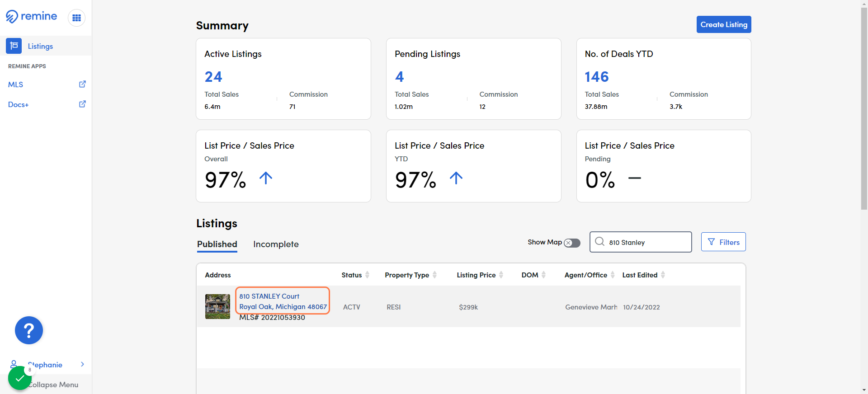The width and height of the screenshot is (868, 394).
Task: Open the apps grid launcher
Action: pyautogui.click(x=76, y=18)
